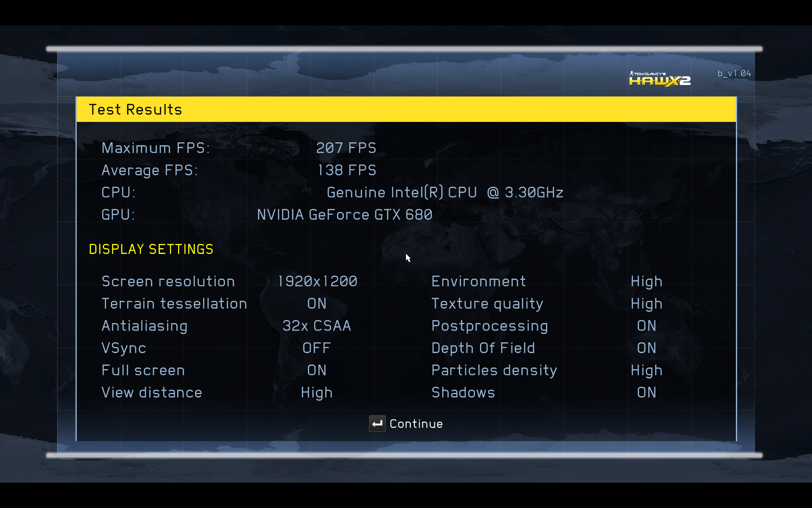Click the View distance label
Screen dimensions: 812x508
tap(152, 392)
